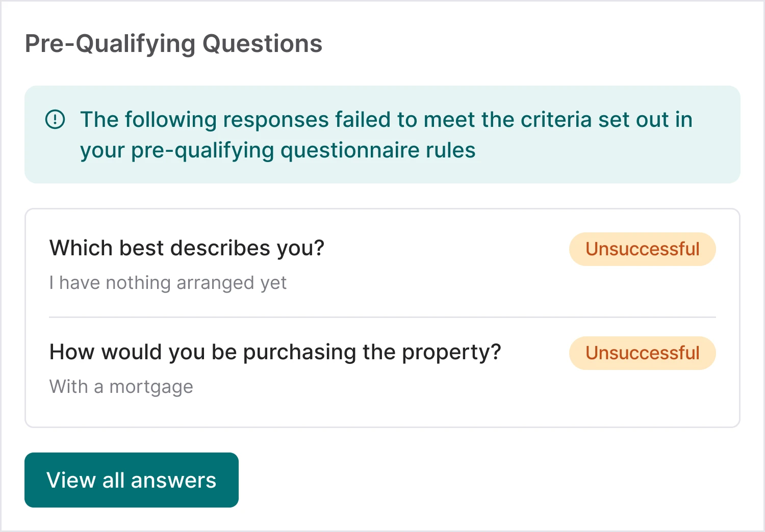Image resolution: width=765 pixels, height=532 pixels.
Task: Click the Unsuccessful badge next to first question
Action: click(642, 249)
